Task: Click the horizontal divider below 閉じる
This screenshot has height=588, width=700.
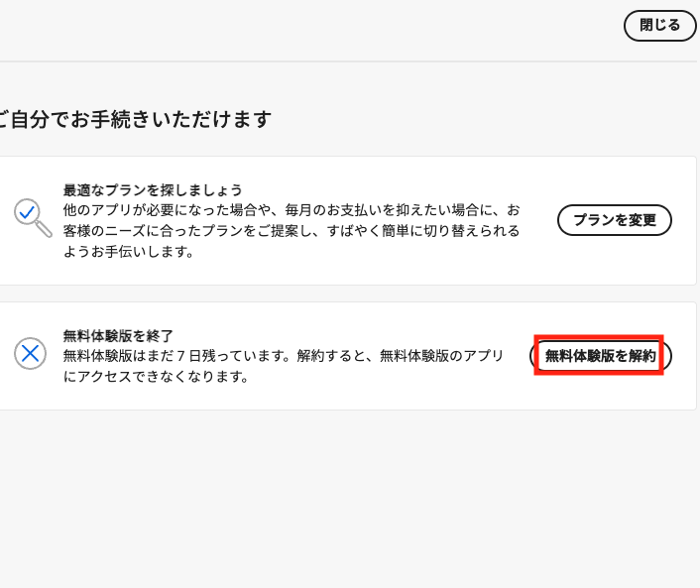Action: pyautogui.click(x=347, y=61)
